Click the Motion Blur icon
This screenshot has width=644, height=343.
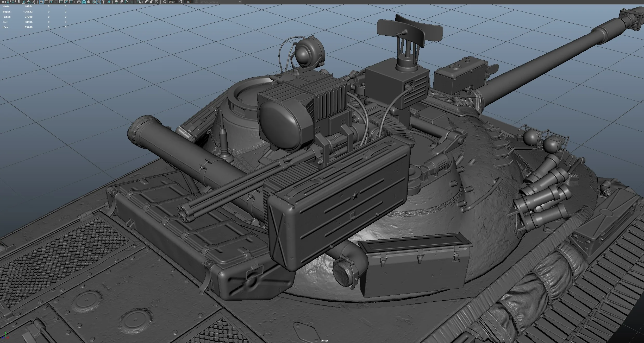coord(122,2)
